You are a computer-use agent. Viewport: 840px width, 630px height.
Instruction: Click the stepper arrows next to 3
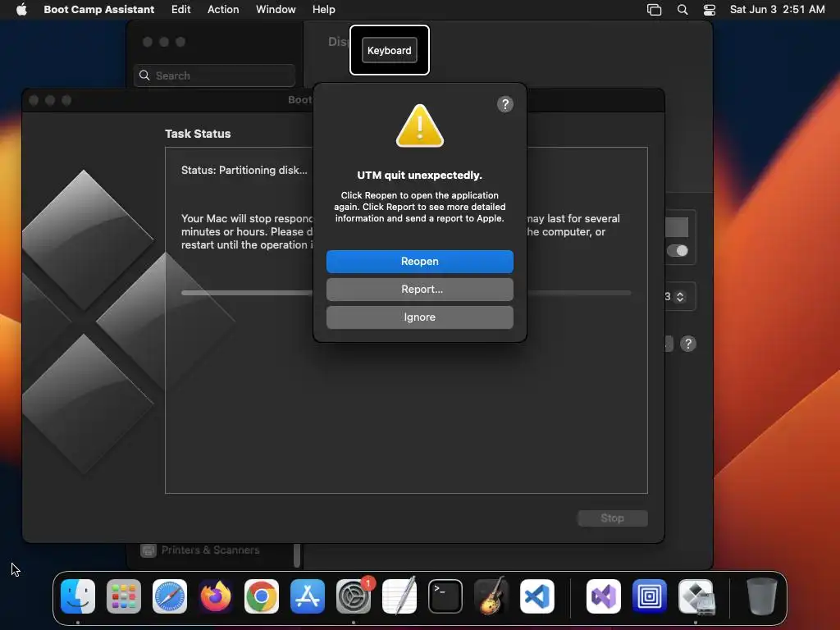(680, 297)
